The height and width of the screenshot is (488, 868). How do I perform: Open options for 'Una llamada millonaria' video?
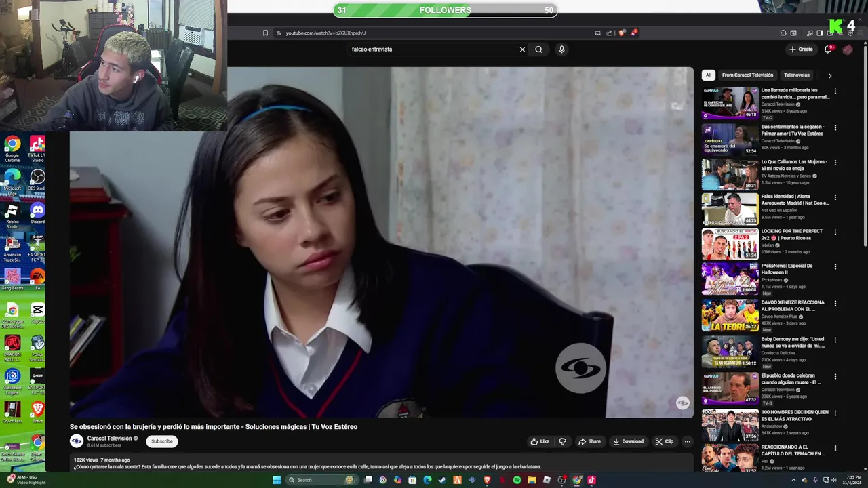tap(835, 91)
